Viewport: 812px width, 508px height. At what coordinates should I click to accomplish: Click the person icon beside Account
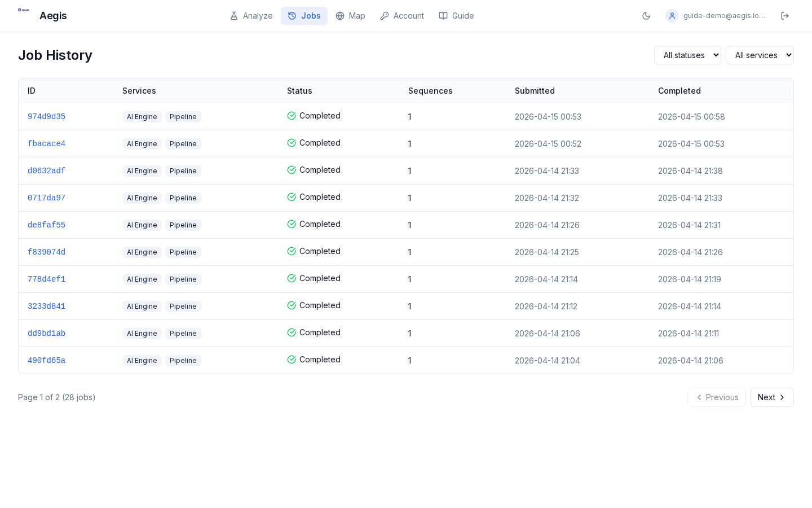(x=385, y=16)
